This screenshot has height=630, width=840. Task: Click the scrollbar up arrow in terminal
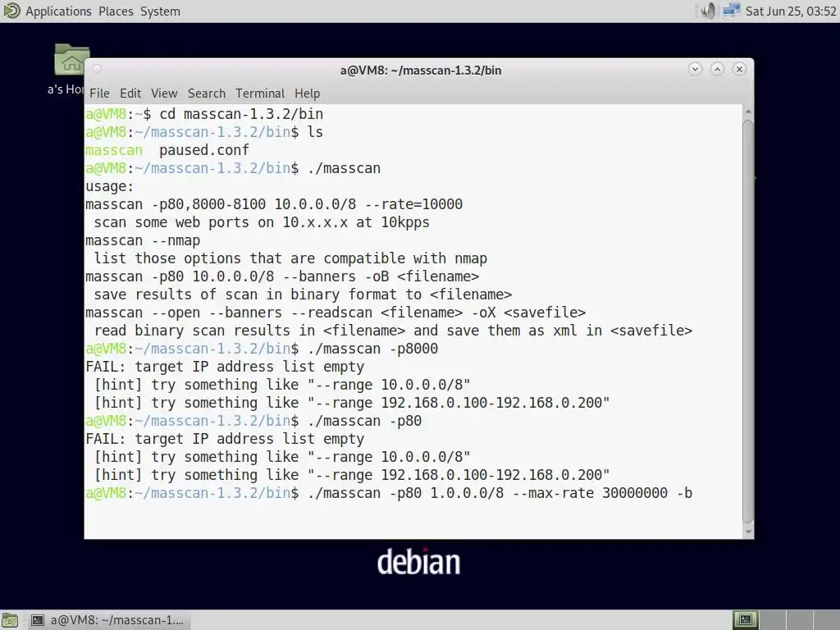(x=748, y=112)
